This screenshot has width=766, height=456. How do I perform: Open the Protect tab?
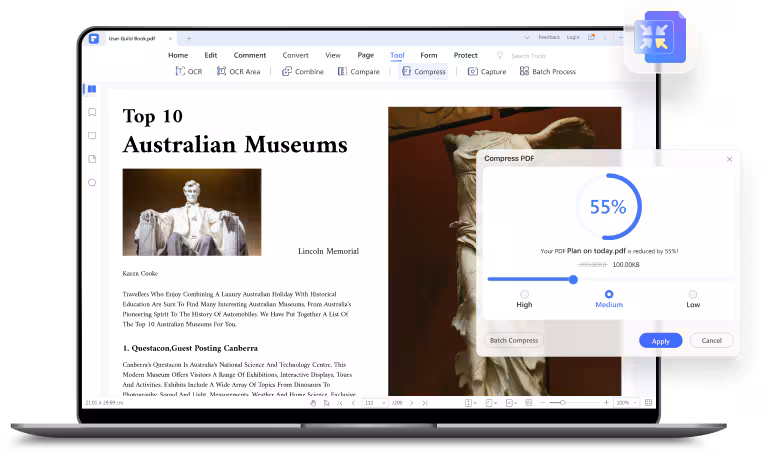(x=466, y=55)
